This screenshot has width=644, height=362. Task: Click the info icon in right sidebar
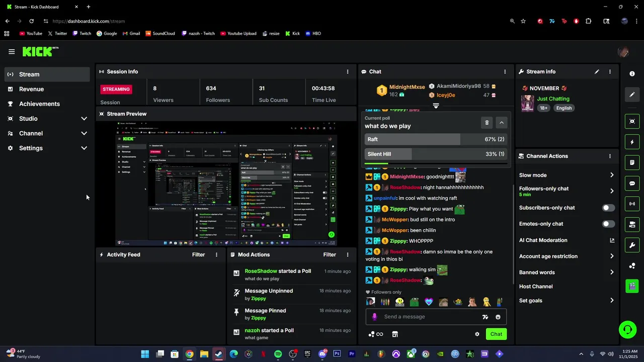tap(632, 73)
